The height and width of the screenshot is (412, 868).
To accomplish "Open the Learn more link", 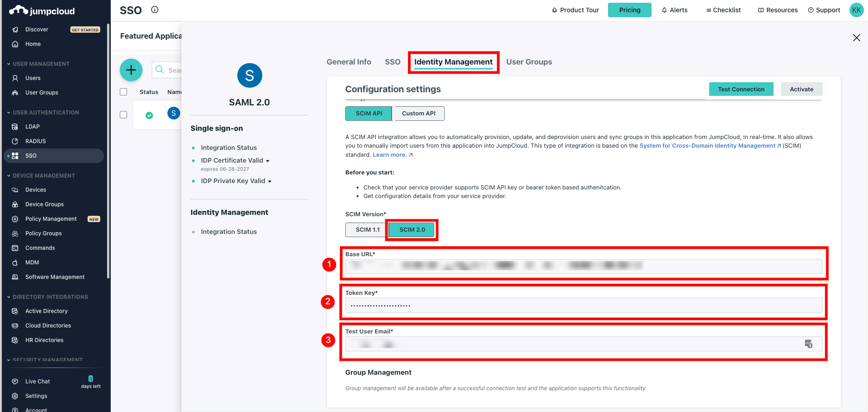I will [393, 155].
